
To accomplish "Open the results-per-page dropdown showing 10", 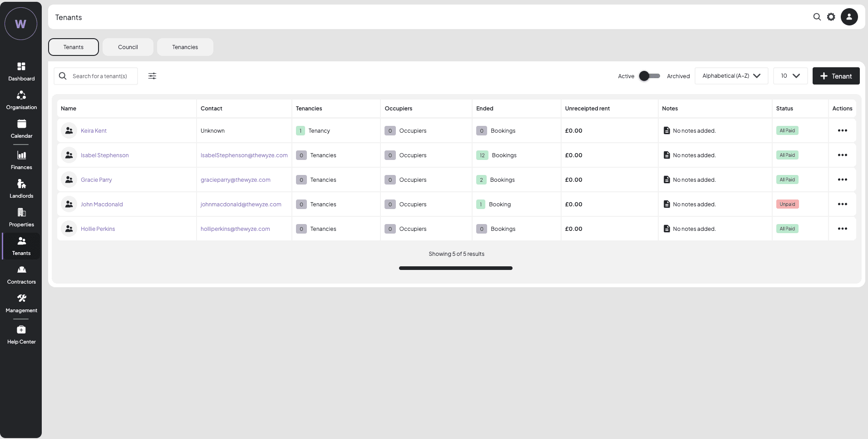I will coord(790,76).
